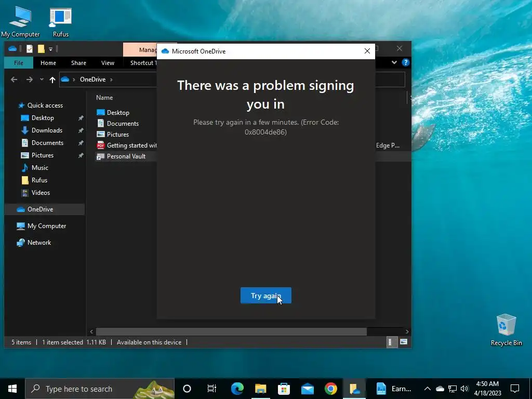Open Desktop under Quick access
The image size is (532, 399).
[x=43, y=118]
